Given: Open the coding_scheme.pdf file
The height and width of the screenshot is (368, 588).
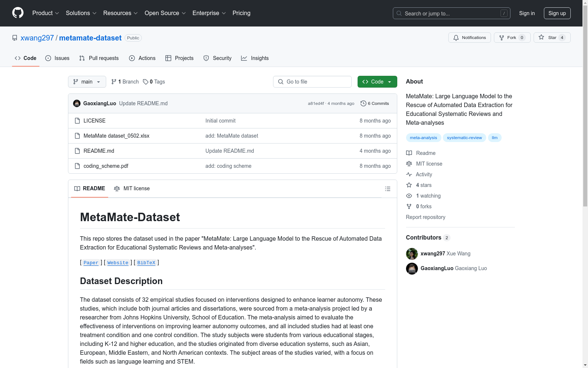Looking at the screenshot, I should coord(106,166).
